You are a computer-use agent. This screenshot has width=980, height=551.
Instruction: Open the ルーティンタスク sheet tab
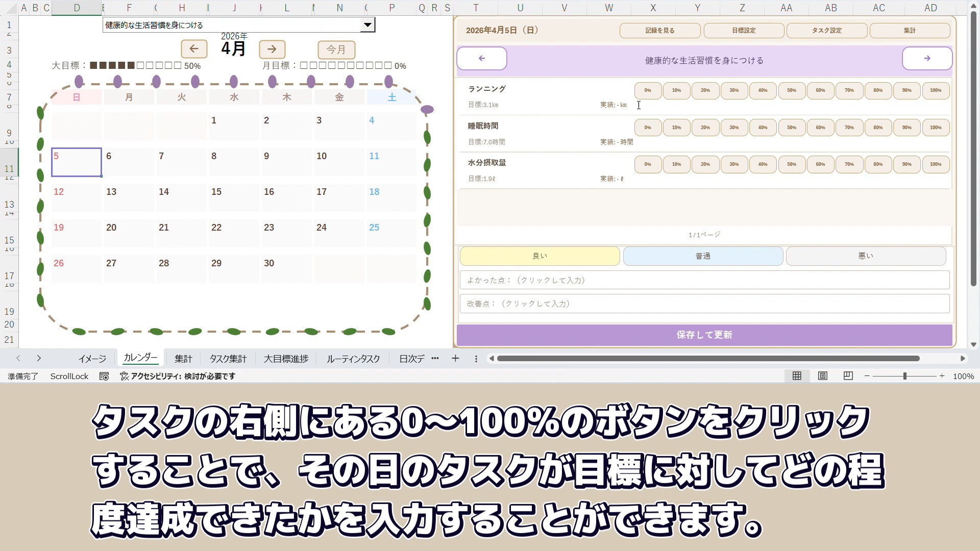[353, 359]
